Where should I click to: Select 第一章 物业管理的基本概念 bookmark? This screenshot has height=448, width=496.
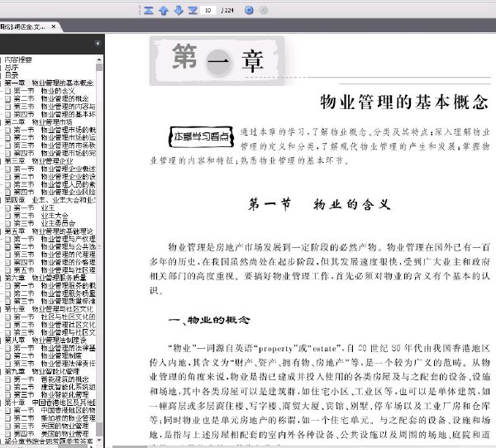tap(49, 83)
